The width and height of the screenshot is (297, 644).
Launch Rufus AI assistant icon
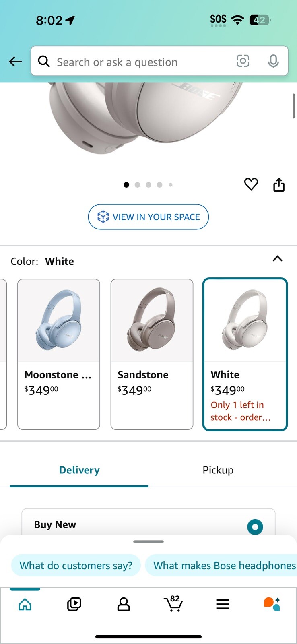pos(272,604)
